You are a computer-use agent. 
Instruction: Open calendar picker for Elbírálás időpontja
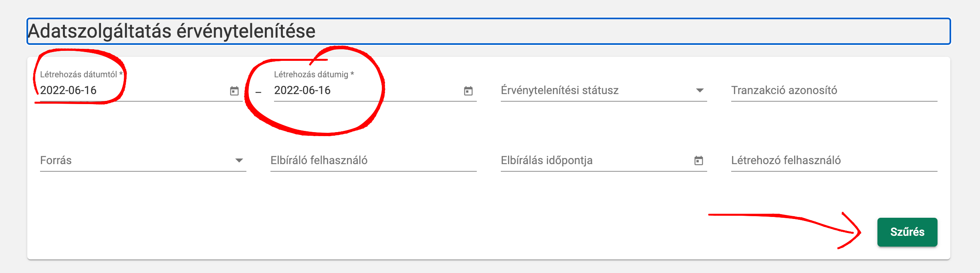tap(699, 161)
